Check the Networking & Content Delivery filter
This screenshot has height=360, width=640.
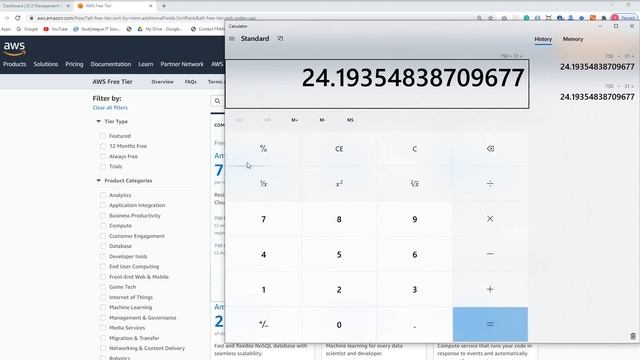(x=103, y=348)
